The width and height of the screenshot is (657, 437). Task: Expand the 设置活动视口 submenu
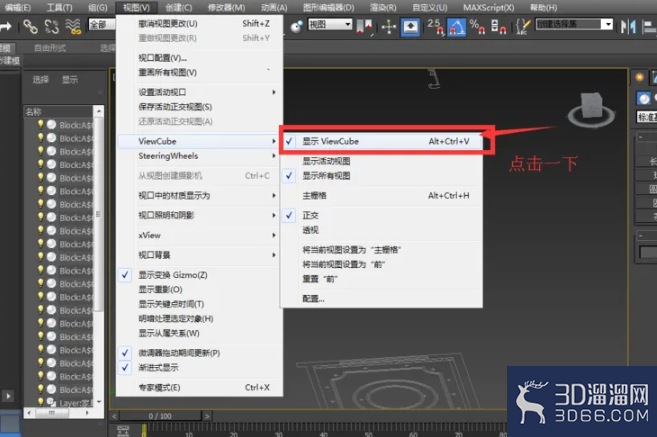pos(199,92)
